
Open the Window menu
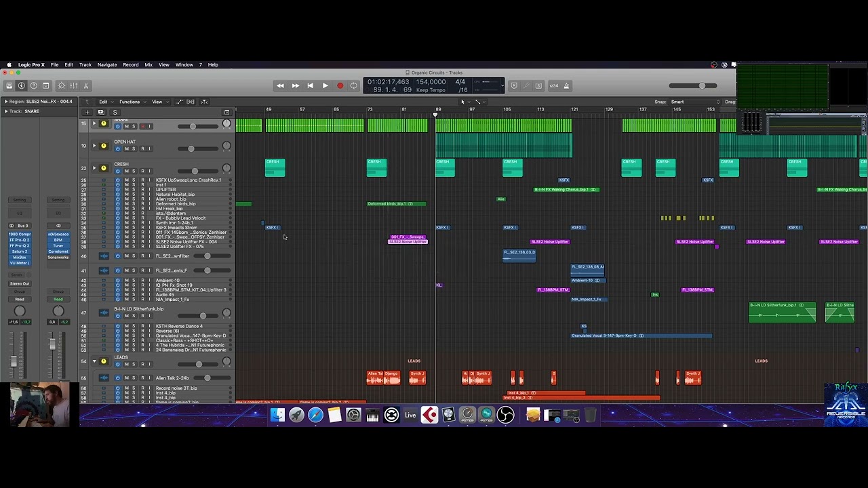coord(184,65)
